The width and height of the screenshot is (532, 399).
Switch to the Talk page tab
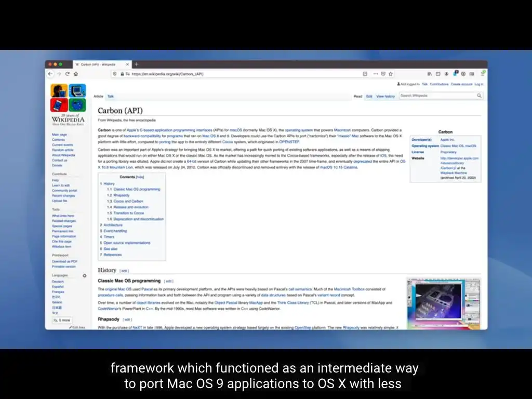[x=111, y=96]
